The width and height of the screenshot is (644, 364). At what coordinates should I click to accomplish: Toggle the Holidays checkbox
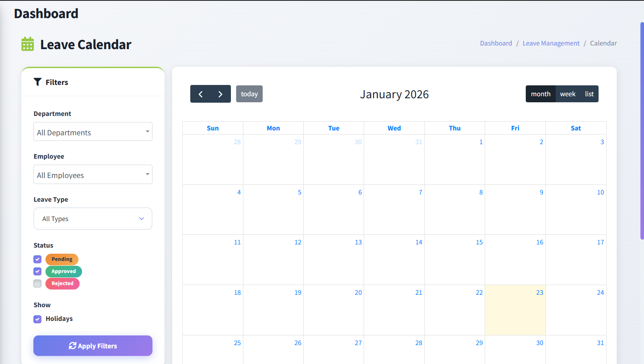(x=37, y=319)
